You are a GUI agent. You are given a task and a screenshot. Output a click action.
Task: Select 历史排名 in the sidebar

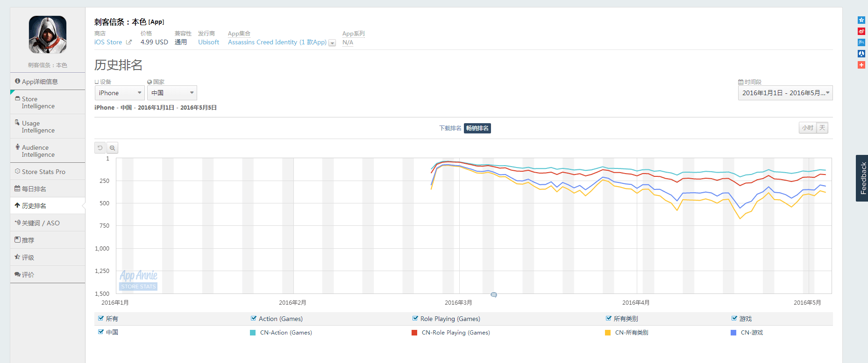(48, 205)
